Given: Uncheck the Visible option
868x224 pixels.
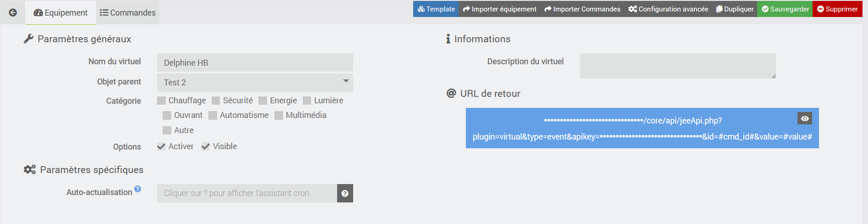Looking at the screenshot, I should pyautogui.click(x=206, y=146).
